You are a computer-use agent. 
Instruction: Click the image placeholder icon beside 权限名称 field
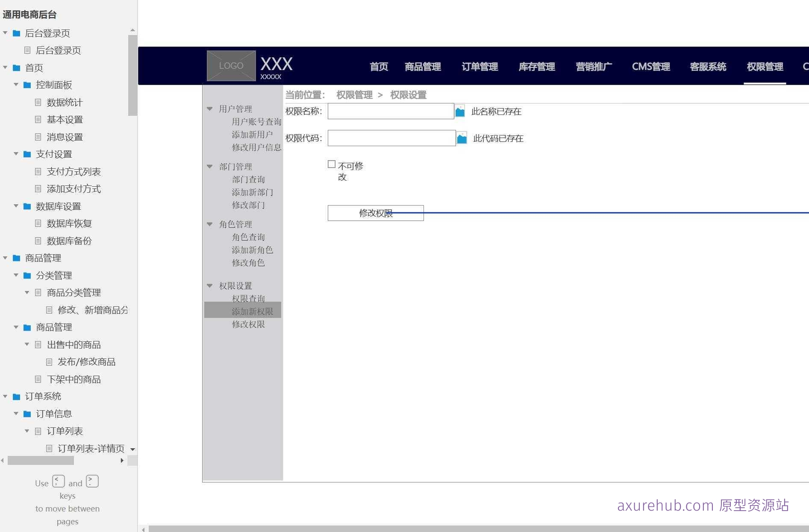pyautogui.click(x=460, y=111)
